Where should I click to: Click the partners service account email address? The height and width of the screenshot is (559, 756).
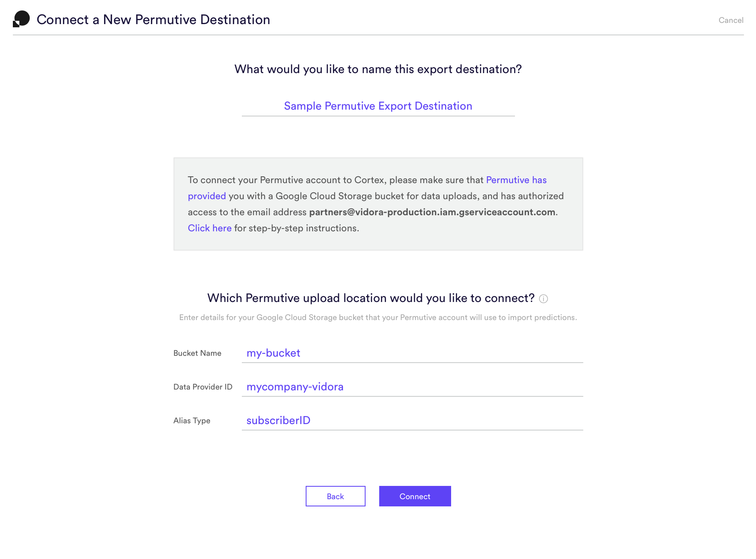pyautogui.click(x=432, y=212)
